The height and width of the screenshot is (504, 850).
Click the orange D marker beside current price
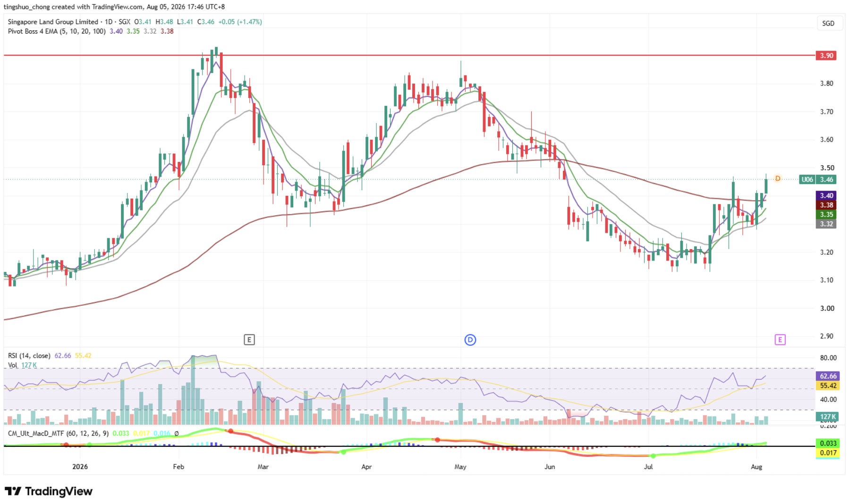click(778, 178)
